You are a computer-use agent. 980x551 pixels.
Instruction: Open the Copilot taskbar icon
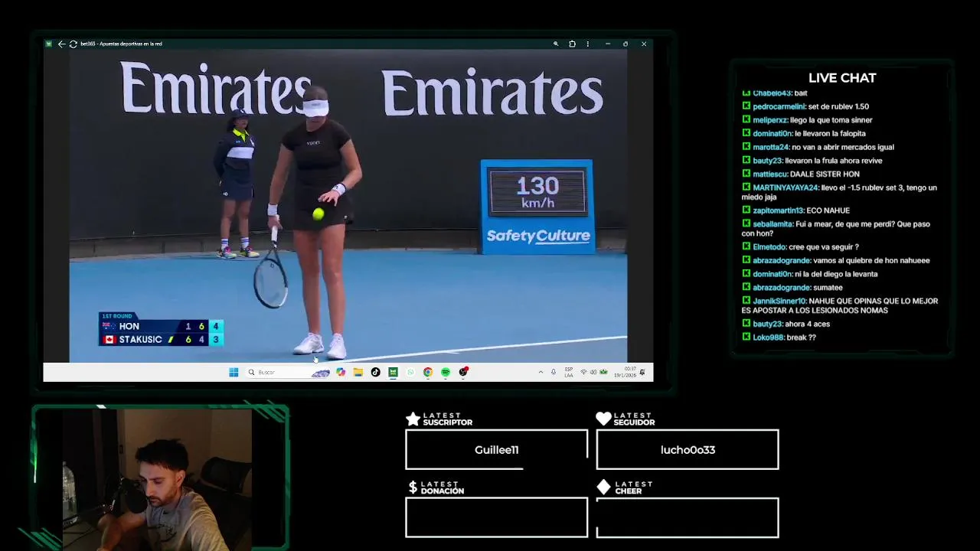(341, 372)
